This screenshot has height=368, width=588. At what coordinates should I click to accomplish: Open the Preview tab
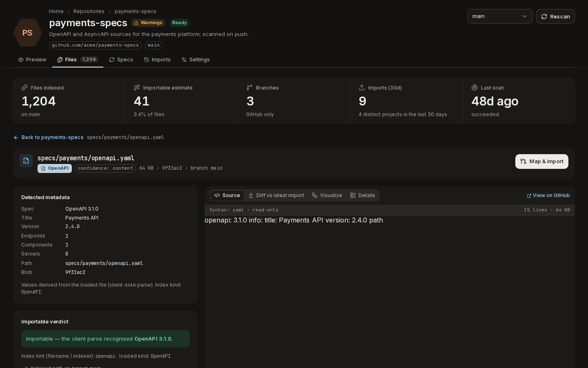[x=32, y=60]
